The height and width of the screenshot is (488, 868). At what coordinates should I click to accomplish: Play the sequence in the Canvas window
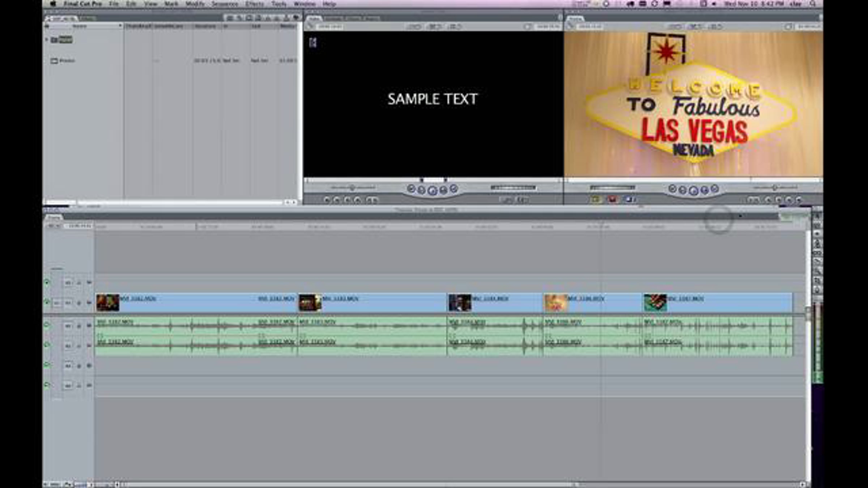coord(693,190)
